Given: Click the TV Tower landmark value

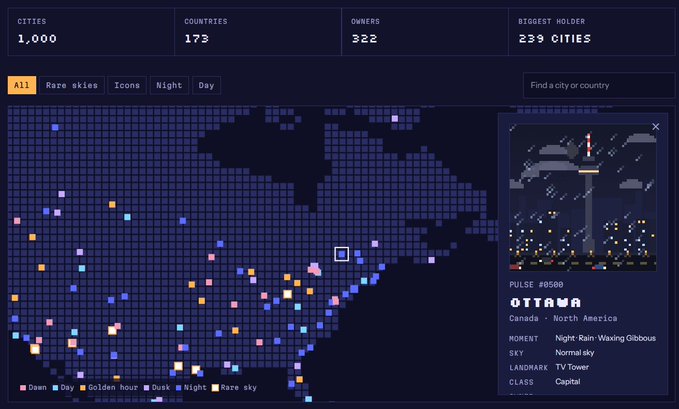Looking at the screenshot, I should pos(572,367).
